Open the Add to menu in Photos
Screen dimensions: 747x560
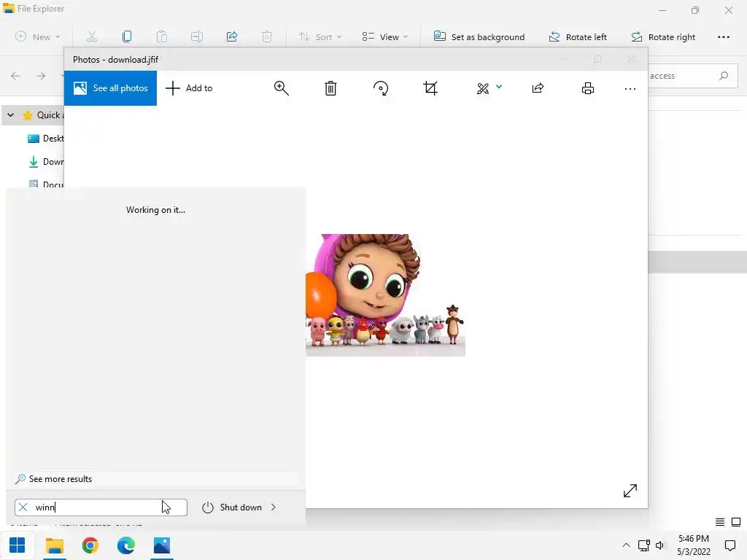189,88
